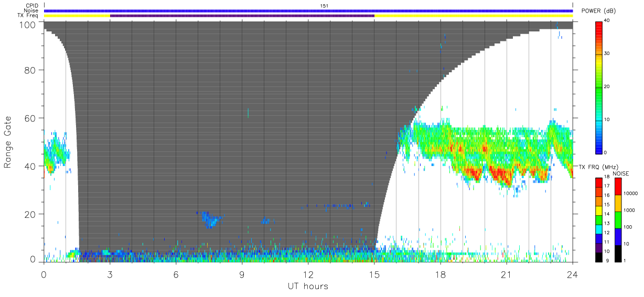The height and width of the screenshot is (297, 644).
Task: Click the 9 tick on UT hours axis
Action: coord(242,274)
